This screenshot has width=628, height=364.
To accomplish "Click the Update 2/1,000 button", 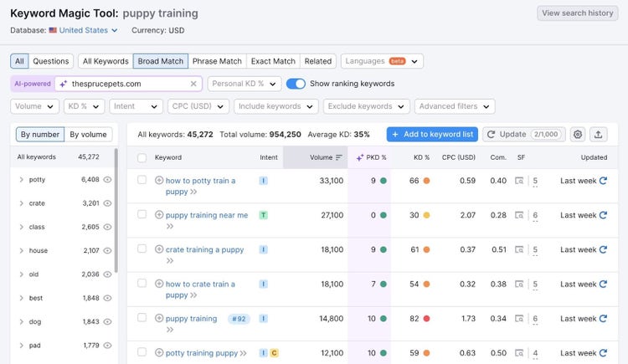I will (524, 135).
